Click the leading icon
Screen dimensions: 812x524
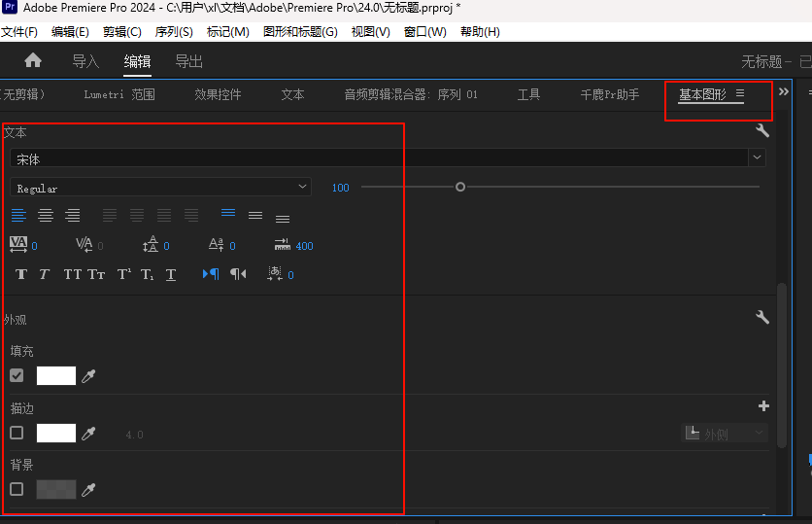151,244
